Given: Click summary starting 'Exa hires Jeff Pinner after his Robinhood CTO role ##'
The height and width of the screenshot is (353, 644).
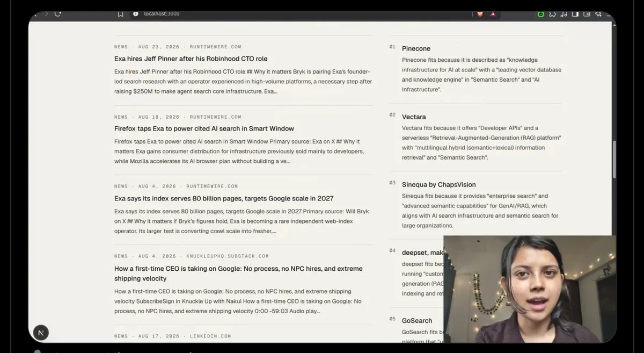Looking at the screenshot, I should (243, 82).
